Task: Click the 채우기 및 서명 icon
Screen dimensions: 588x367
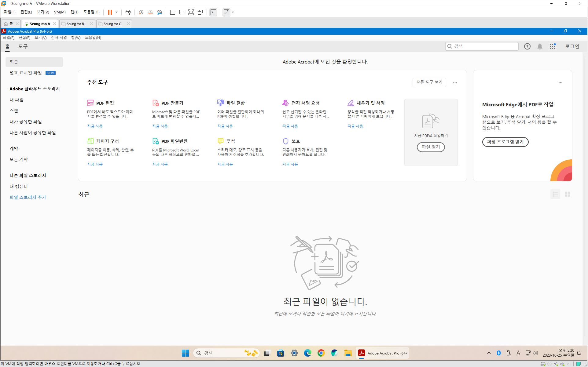Action: 351,103
